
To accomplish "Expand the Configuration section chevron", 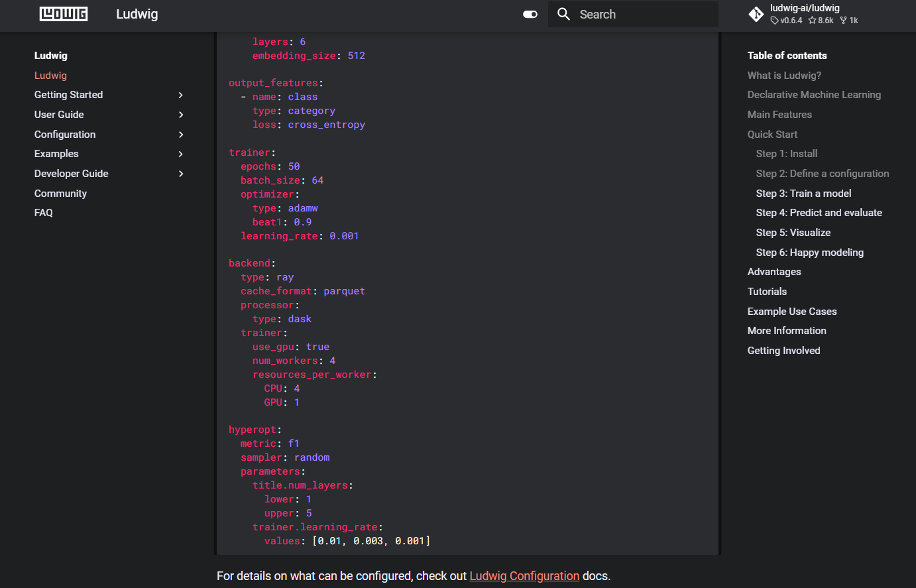I will pyautogui.click(x=180, y=134).
